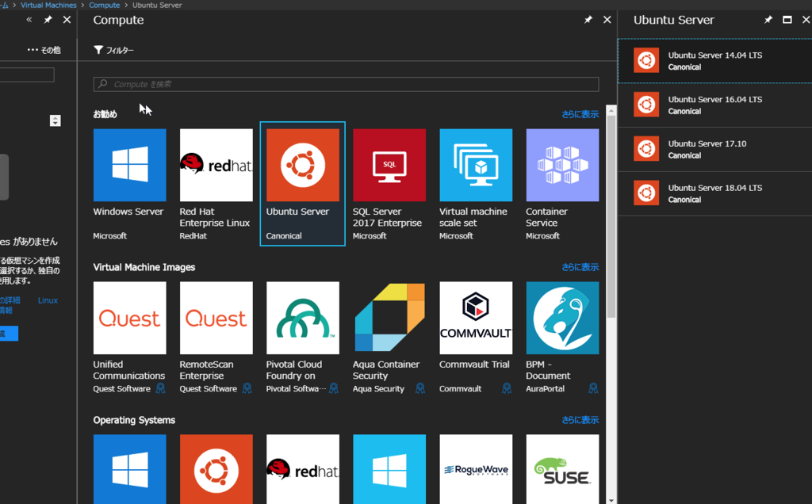Image resolution: width=812 pixels, height=504 pixels.
Task: Show more in the お勧め section
Action: pyautogui.click(x=580, y=114)
